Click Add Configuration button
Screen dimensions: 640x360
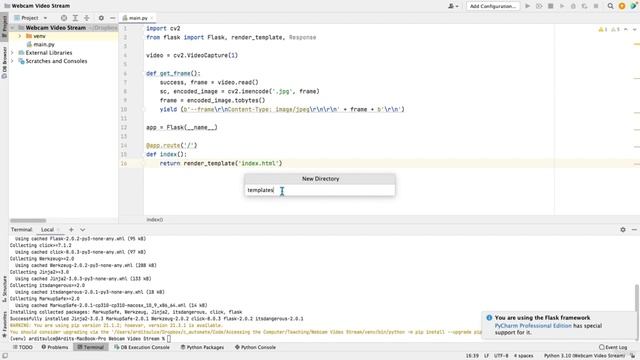coord(493,6)
